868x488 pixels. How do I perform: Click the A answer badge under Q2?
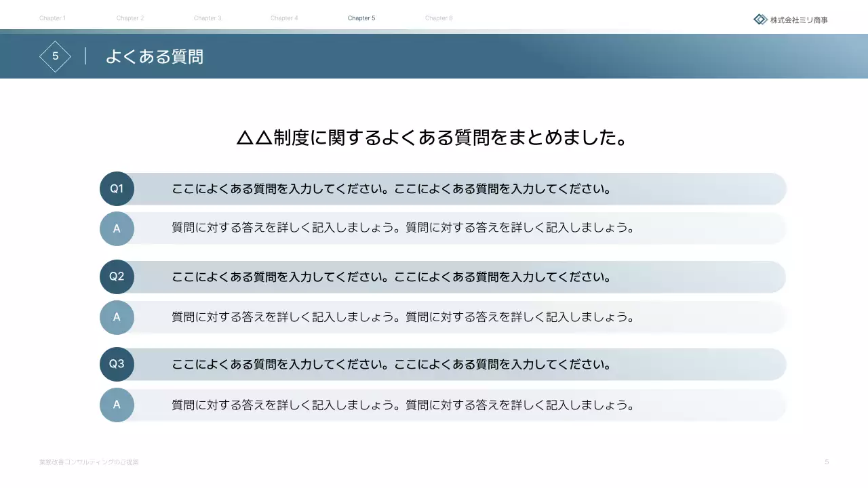(x=117, y=317)
